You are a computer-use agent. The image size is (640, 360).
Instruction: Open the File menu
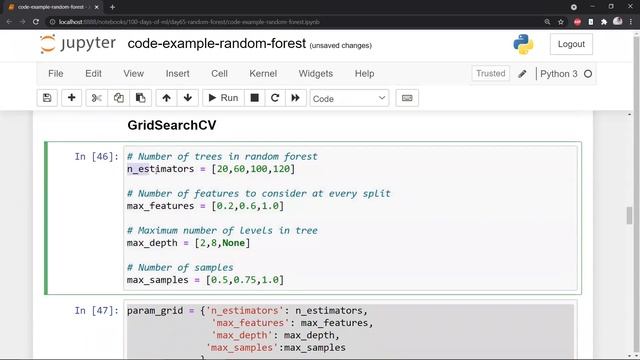[56, 73]
